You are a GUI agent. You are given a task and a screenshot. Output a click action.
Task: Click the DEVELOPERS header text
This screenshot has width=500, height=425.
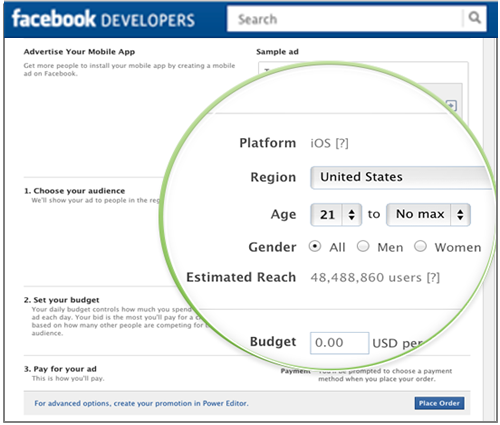point(148,20)
